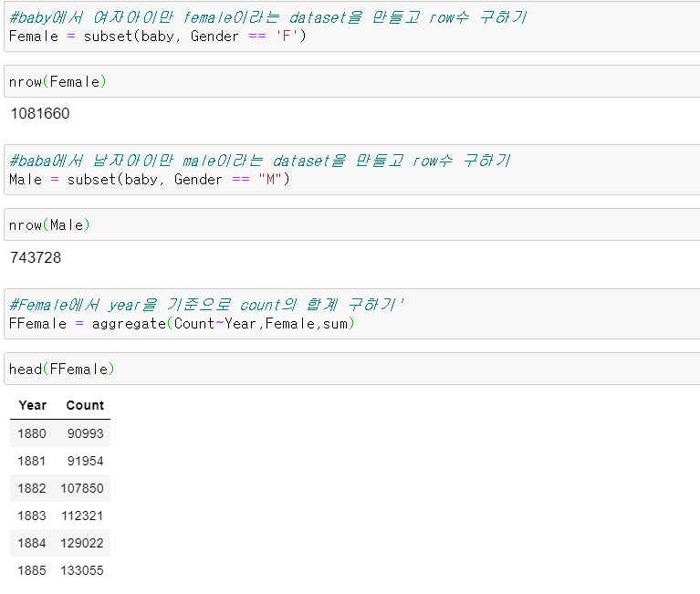This screenshot has height=594, width=700.
Task: Click the 1882 year cell
Action: (32, 488)
